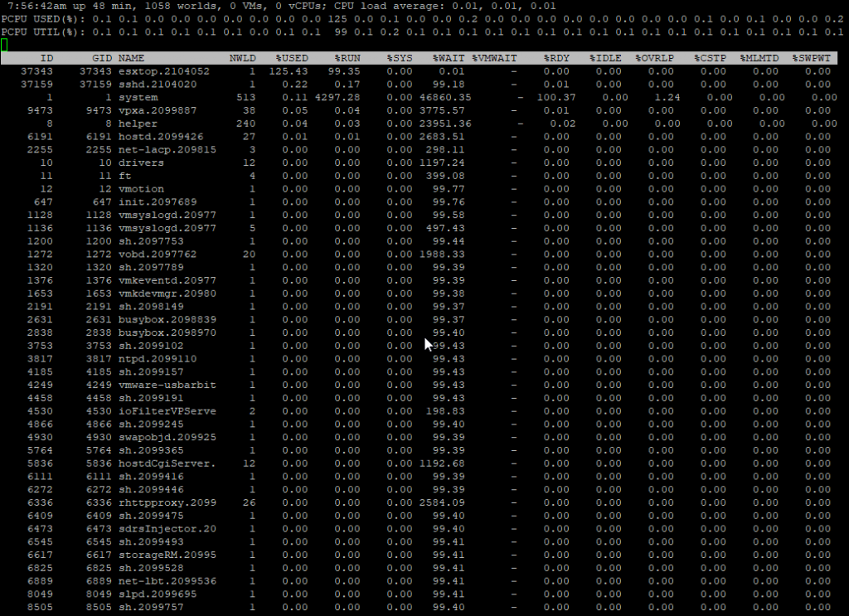Click the NWLD column header

point(243,58)
